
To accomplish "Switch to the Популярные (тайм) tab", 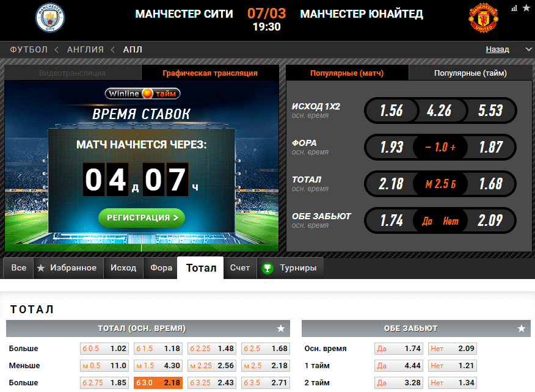I will coord(470,73).
